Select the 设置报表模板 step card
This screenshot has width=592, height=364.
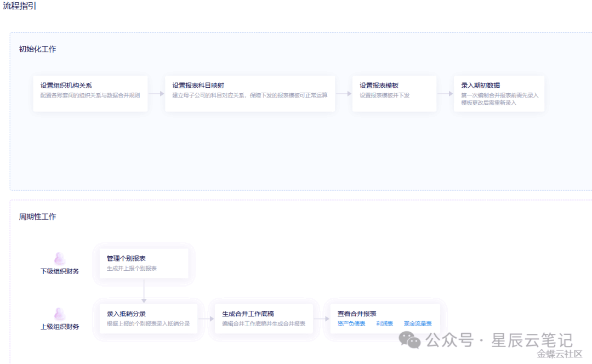click(394, 94)
